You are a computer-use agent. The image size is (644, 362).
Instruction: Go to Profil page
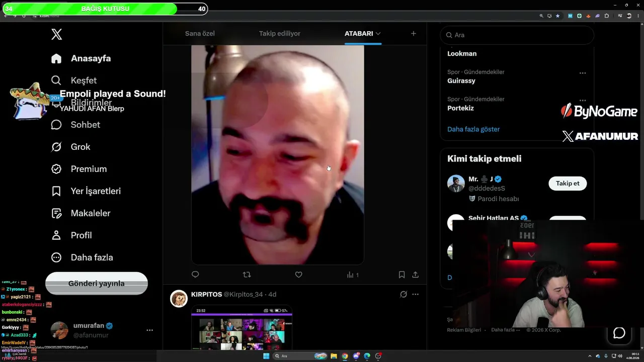point(71,235)
